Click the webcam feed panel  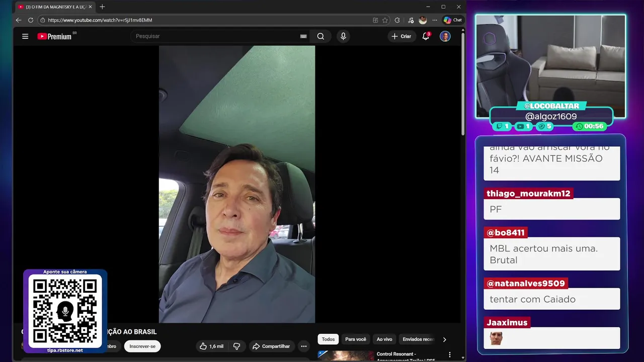point(551,66)
